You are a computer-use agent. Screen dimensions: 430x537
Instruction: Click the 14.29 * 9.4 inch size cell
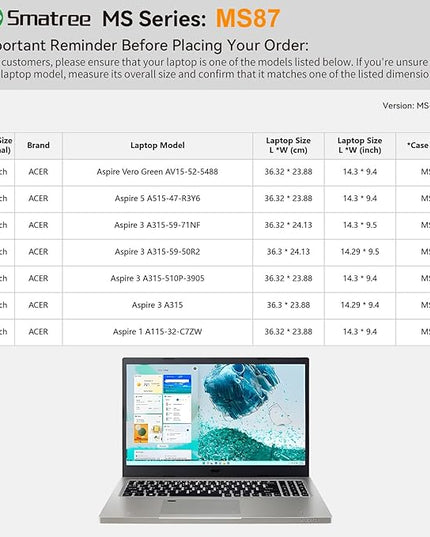(360, 305)
